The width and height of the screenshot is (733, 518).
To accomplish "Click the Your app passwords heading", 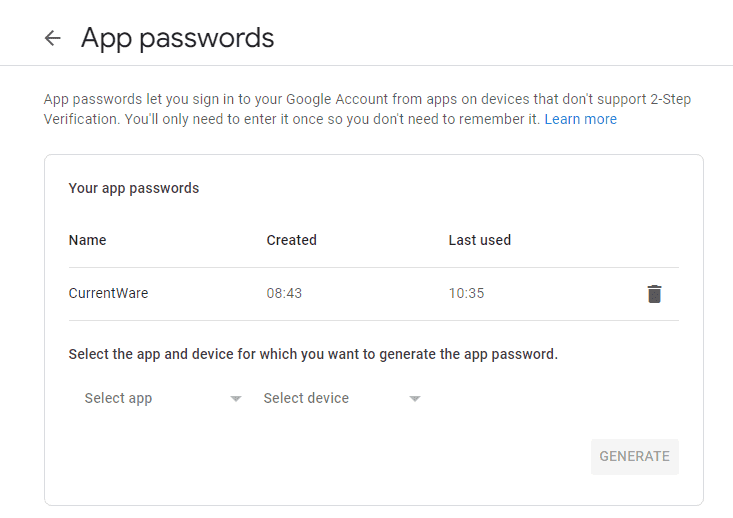I will (x=134, y=188).
